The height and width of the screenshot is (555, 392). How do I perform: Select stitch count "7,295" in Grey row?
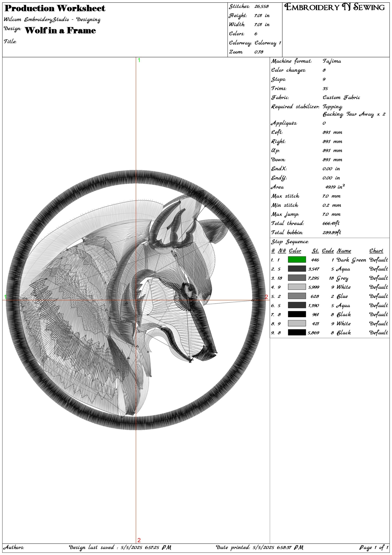(x=314, y=278)
